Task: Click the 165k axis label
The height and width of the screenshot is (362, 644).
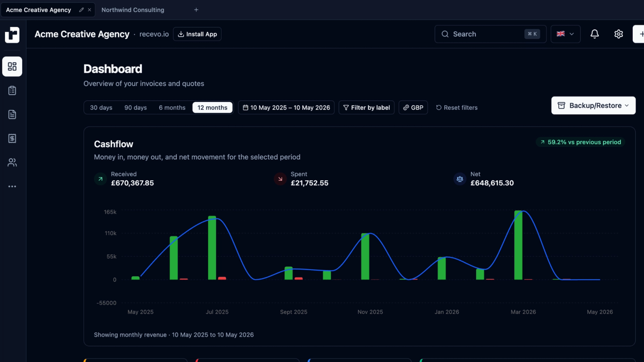Action: point(110,212)
